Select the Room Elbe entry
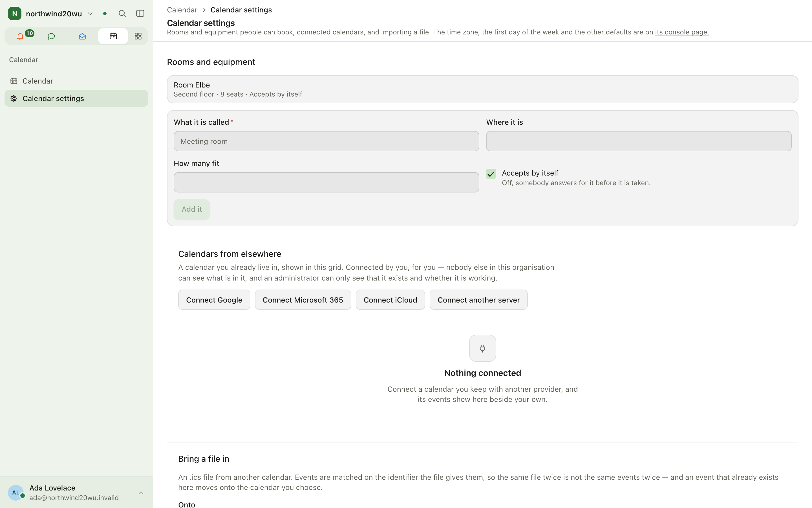This screenshot has height=508, width=812. (482, 89)
